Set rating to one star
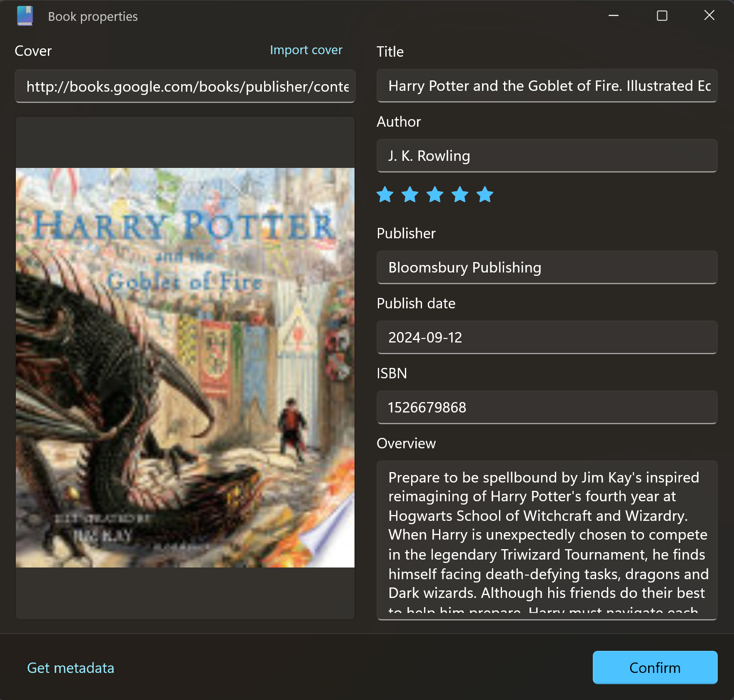The height and width of the screenshot is (700, 734). [x=385, y=195]
